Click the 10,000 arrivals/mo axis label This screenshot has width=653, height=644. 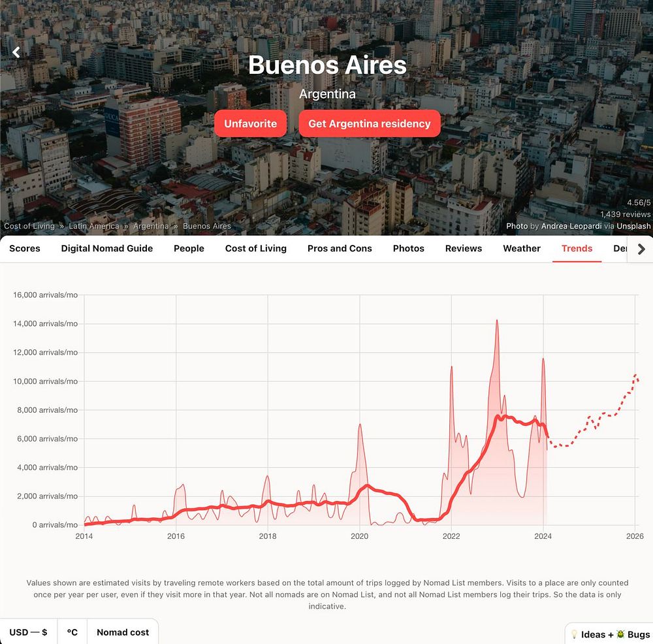click(x=45, y=381)
